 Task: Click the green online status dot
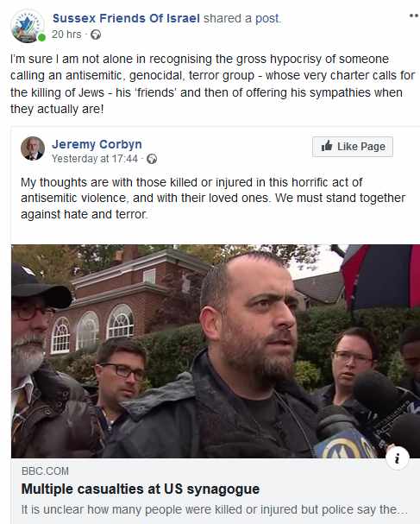pyautogui.click(x=41, y=37)
